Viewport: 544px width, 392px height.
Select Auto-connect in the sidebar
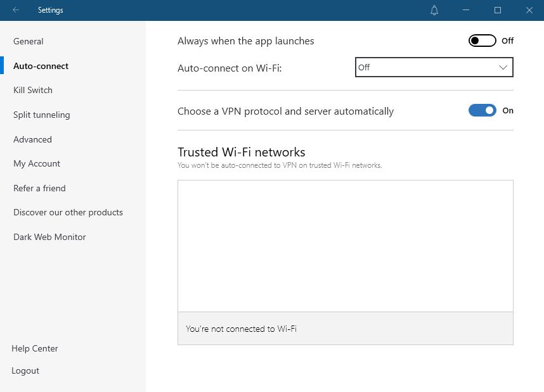click(x=42, y=66)
